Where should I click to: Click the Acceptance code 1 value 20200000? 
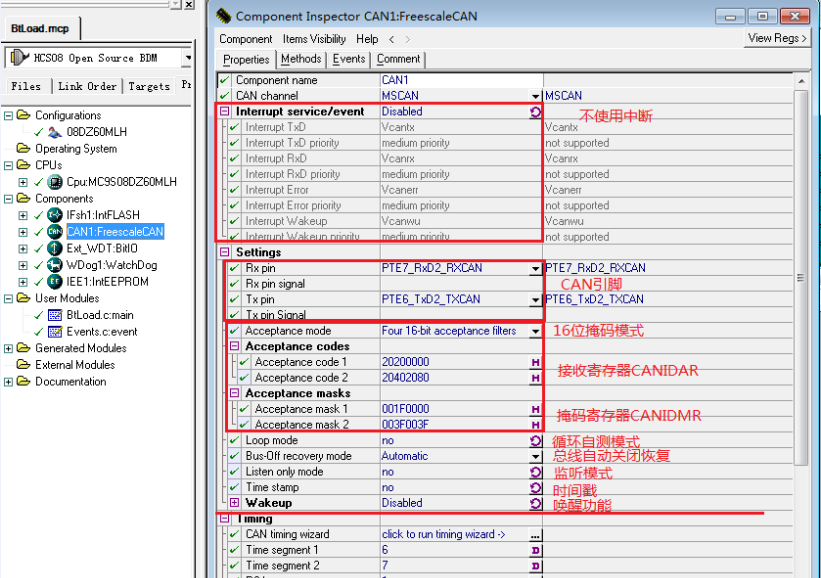(406, 362)
